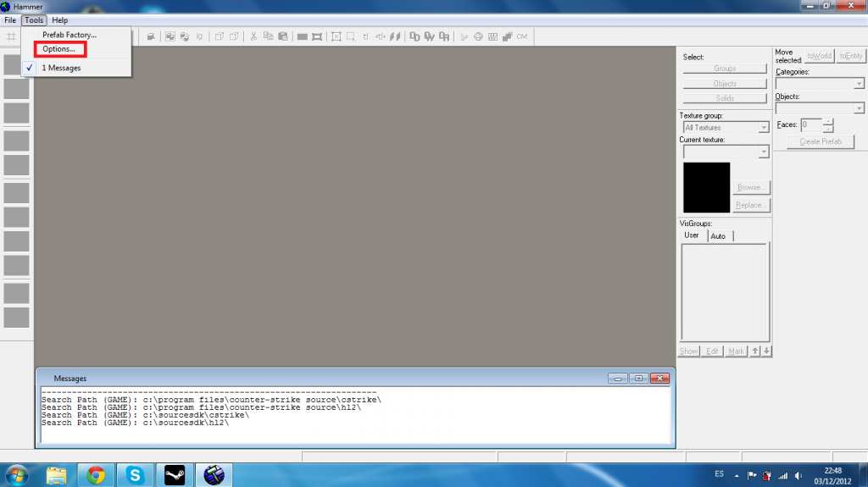Open the File menu
The height and width of the screenshot is (487, 868).
point(10,20)
